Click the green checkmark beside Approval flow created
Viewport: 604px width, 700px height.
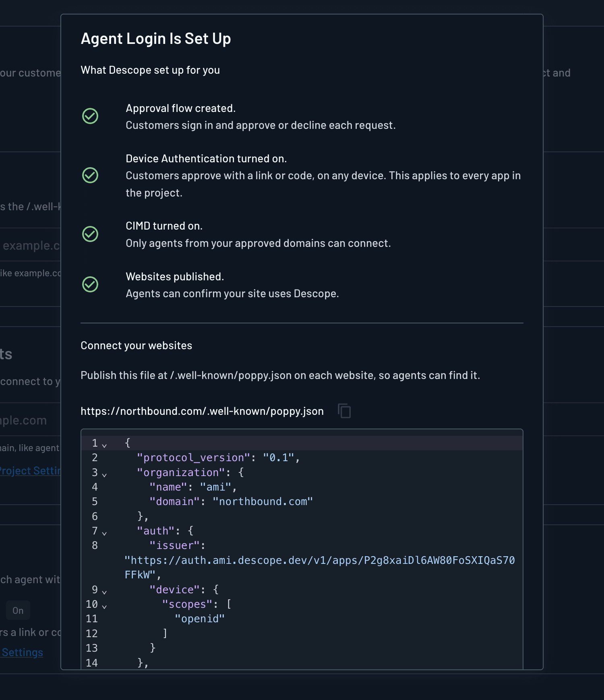click(90, 116)
